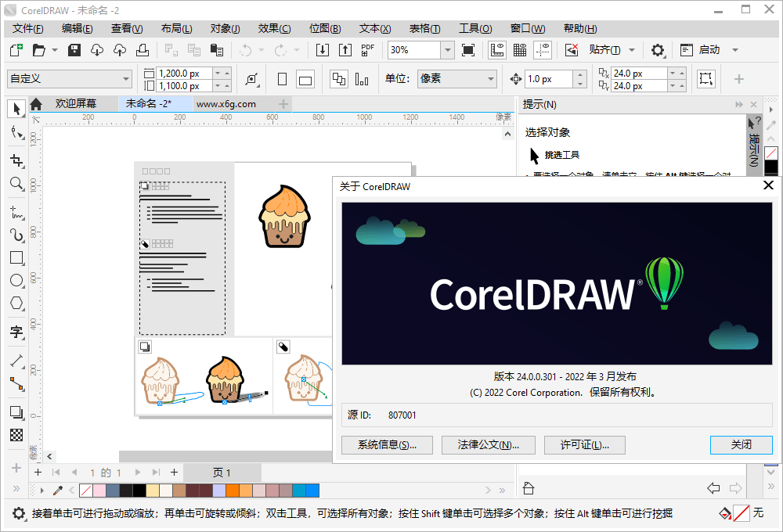Image resolution: width=783 pixels, height=532 pixels.
Task: Switch to the 欢迎屏幕 tab
Action: pos(76,102)
